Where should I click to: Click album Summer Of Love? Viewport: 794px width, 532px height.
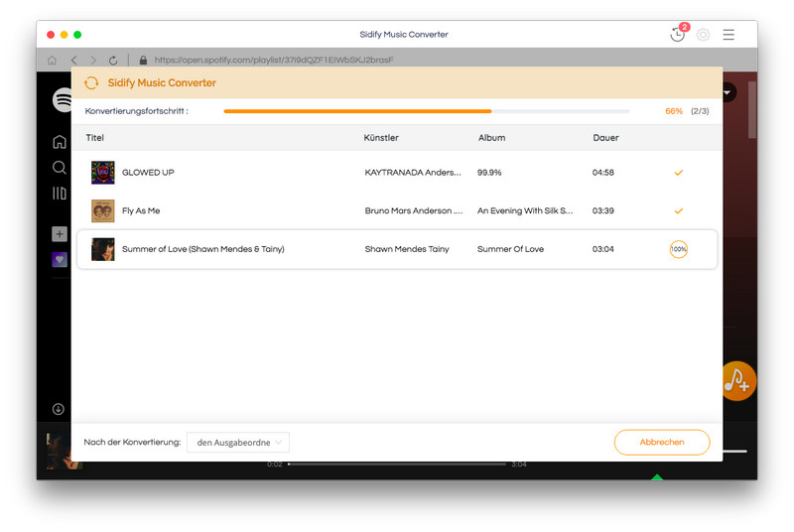(510, 249)
